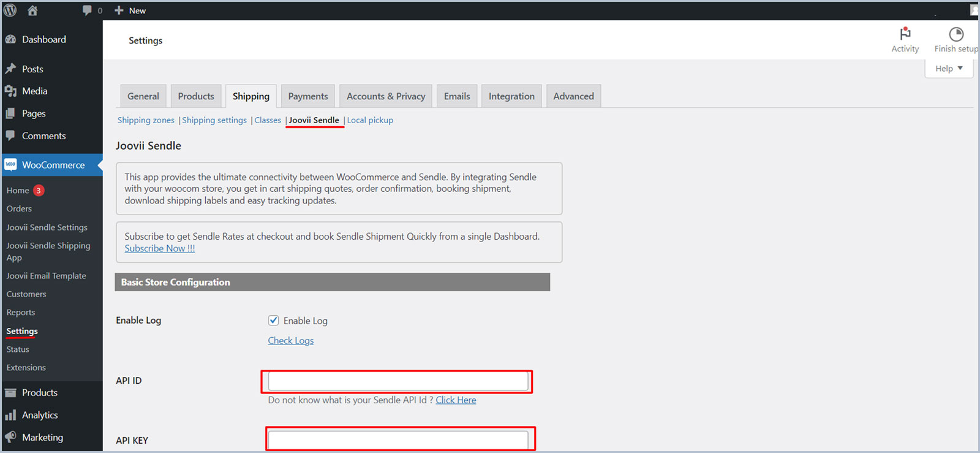
Task: Click the Subscribe Now link
Action: coord(160,248)
